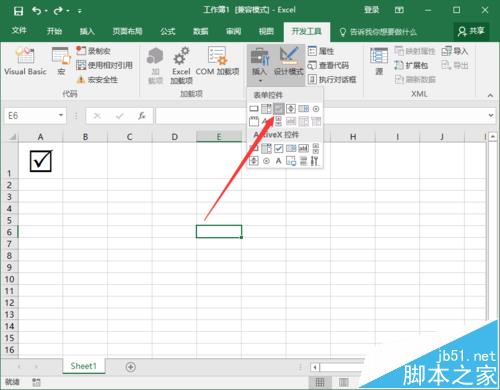Click 执行对话框 run dialog
Image resolution: width=500 pixels, height=390 pixels.
[x=332, y=79]
